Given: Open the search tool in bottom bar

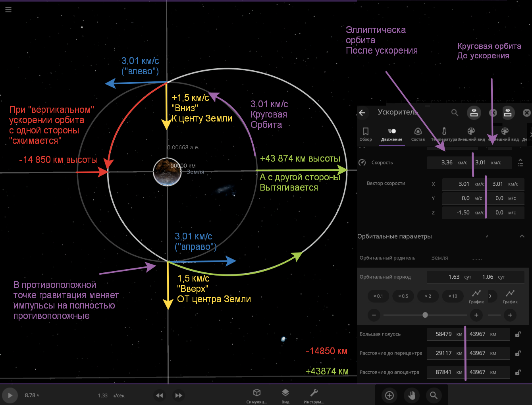Looking at the screenshot, I should click(x=434, y=395).
